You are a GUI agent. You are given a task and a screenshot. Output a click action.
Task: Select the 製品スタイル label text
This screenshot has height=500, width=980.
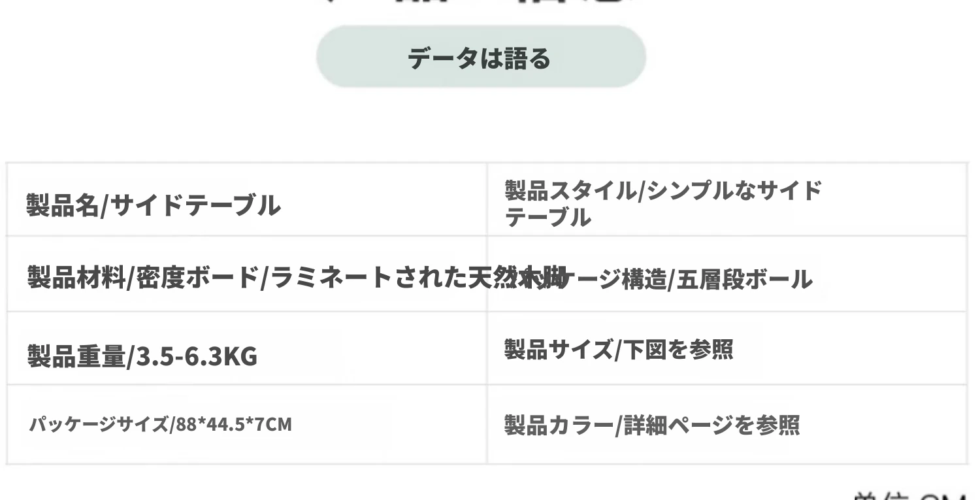pyautogui.click(x=570, y=191)
